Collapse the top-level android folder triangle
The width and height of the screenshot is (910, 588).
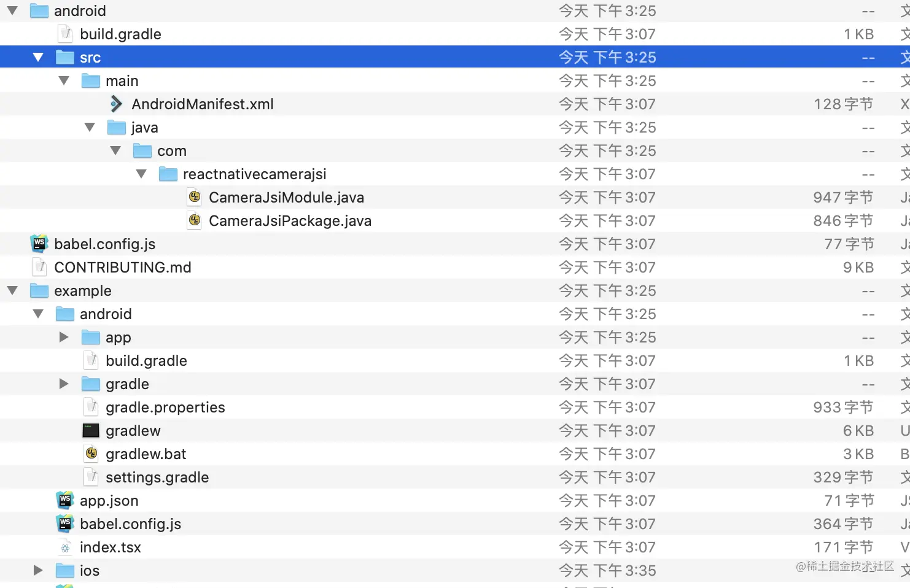pyautogui.click(x=12, y=10)
